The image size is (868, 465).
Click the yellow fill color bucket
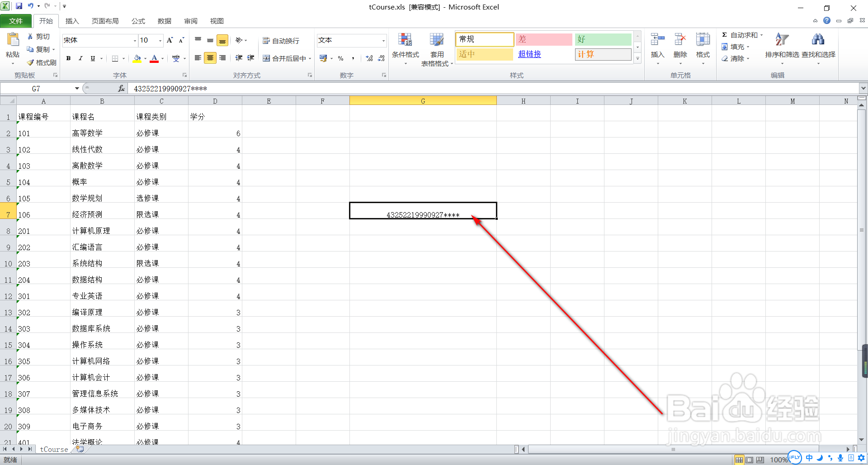point(137,58)
